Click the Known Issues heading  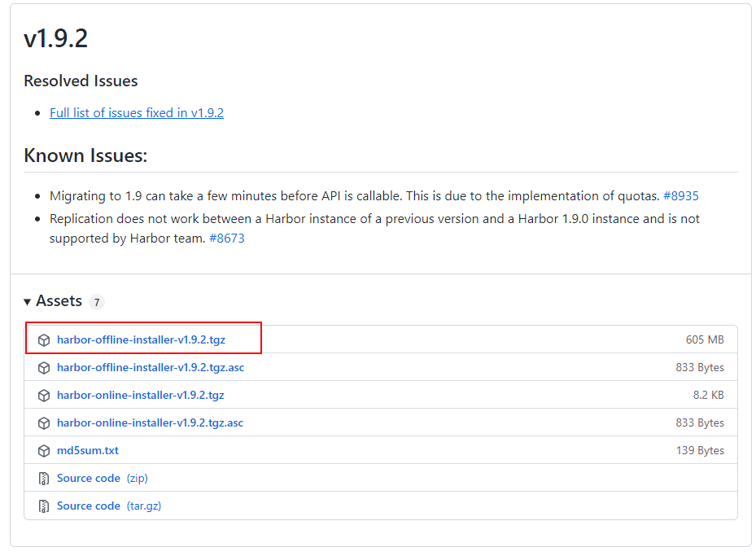tap(85, 155)
